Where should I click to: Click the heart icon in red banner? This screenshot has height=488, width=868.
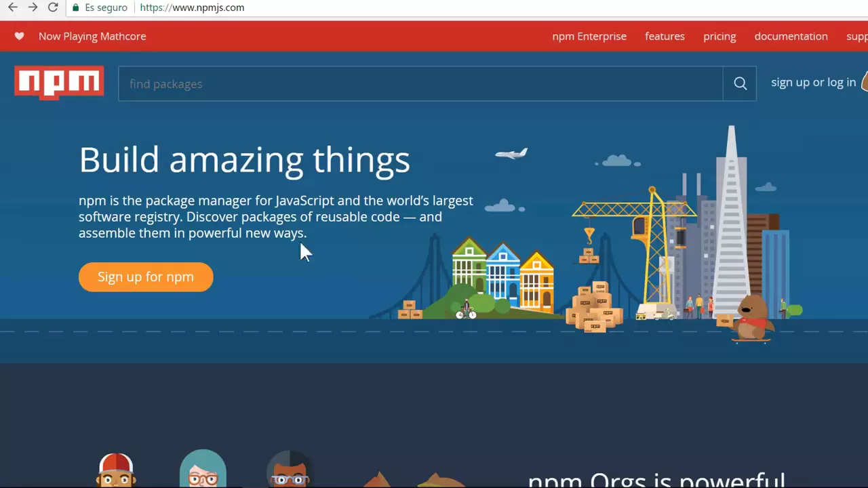pos(19,36)
